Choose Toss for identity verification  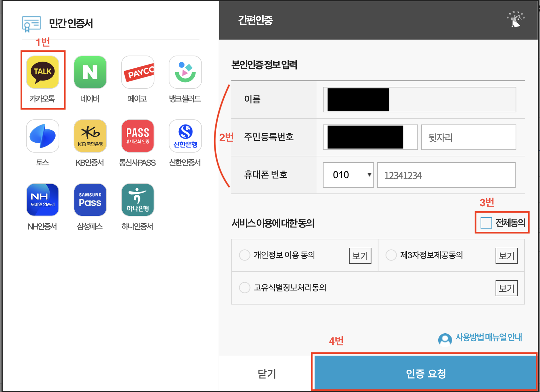[43, 136]
